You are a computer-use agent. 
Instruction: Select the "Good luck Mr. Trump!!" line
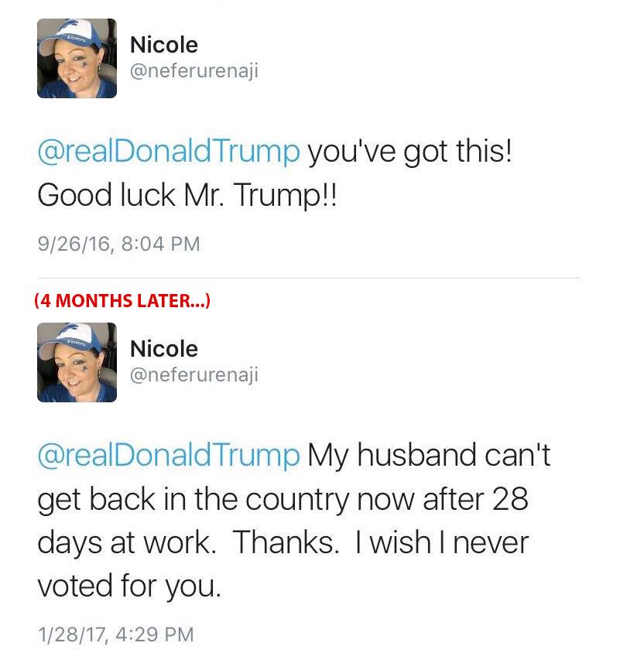tap(188, 195)
